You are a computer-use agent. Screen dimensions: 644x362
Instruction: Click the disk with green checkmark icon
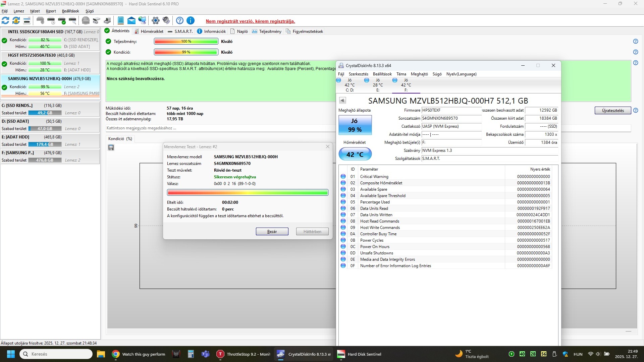coord(62,21)
